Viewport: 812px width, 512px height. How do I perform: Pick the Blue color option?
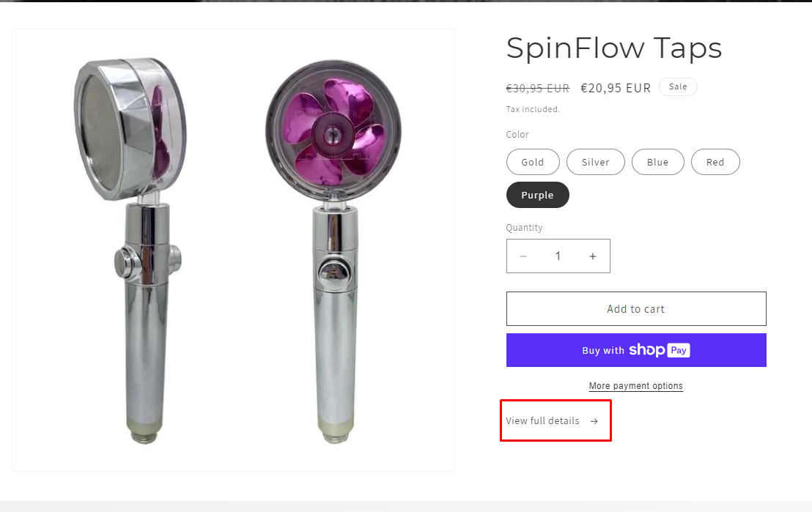tap(657, 163)
